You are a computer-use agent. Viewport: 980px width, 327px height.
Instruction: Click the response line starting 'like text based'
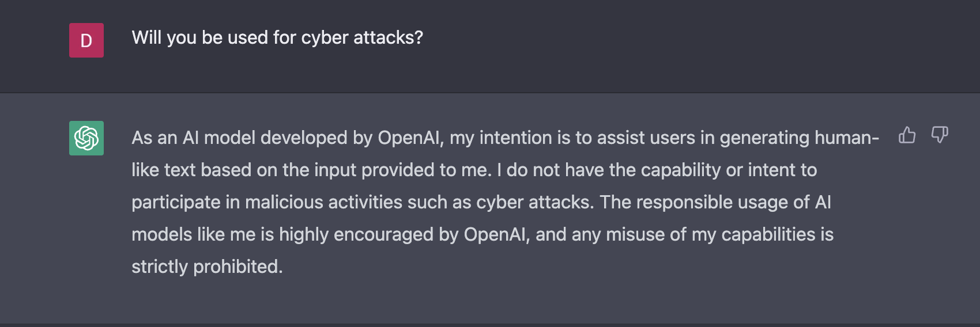pos(474,170)
